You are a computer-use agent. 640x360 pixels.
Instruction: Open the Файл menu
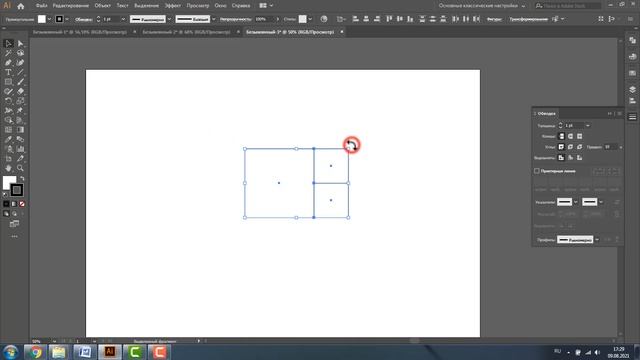41,6
